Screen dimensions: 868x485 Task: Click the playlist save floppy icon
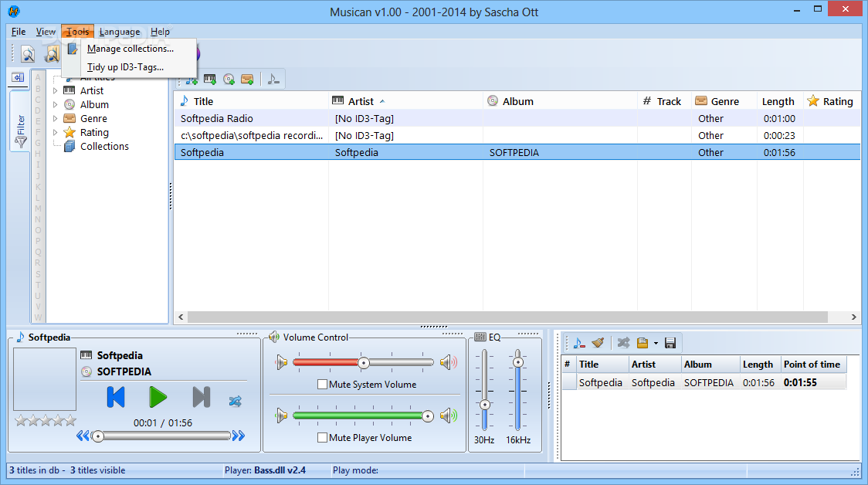click(670, 343)
